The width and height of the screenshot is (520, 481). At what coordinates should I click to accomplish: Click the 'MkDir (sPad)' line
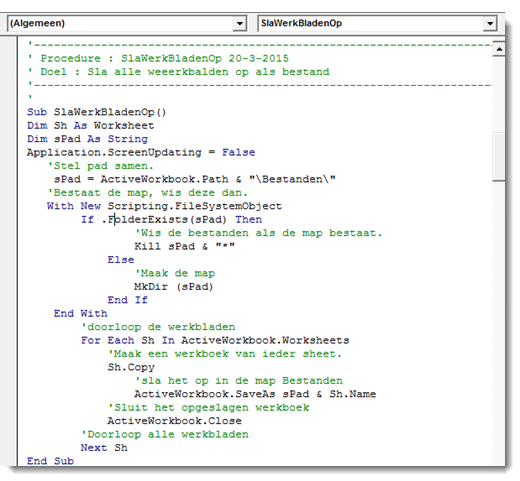174,287
